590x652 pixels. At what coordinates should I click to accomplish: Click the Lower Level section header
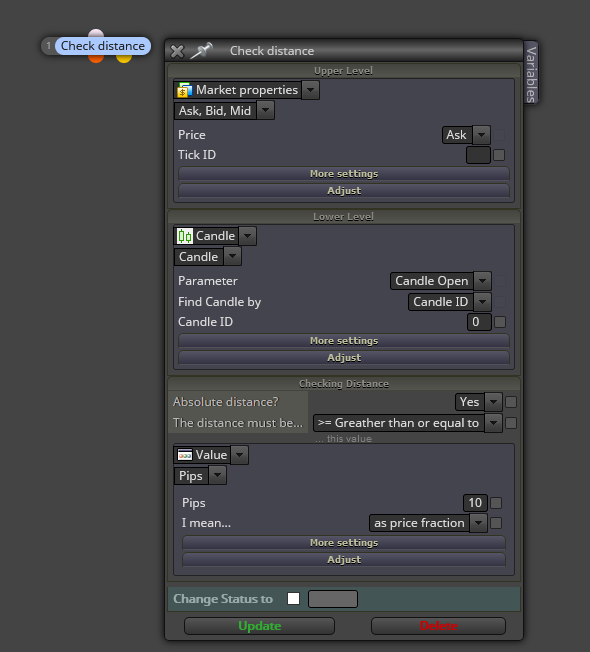pos(343,217)
